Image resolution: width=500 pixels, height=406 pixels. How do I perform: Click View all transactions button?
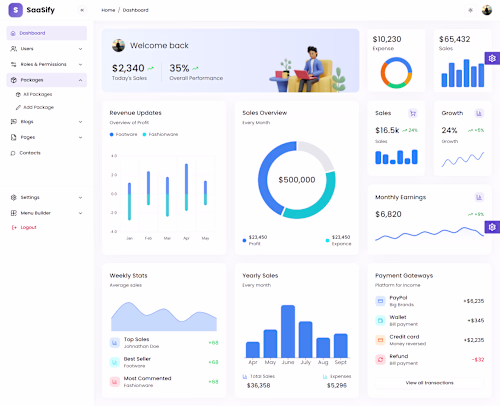(429, 383)
